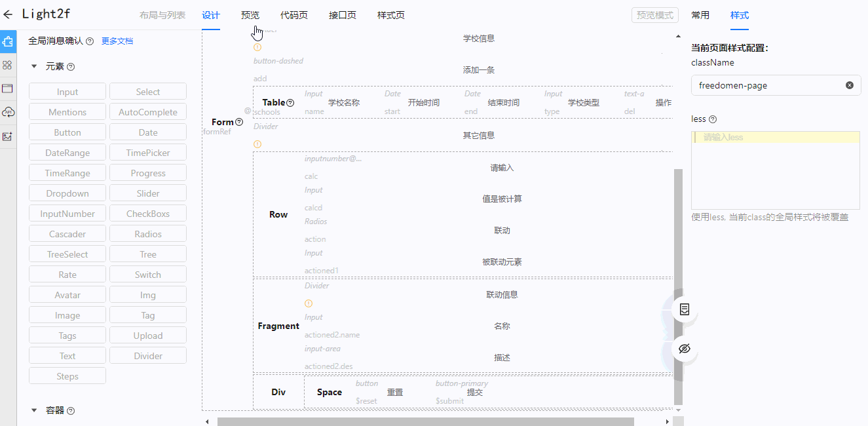
Task: Pick the Input element button
Action: (x=67, y=92)
